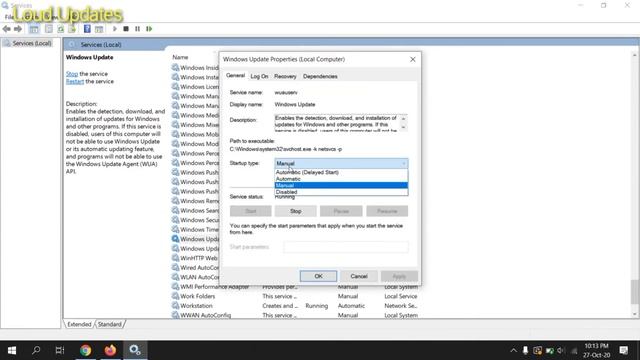Switch to the Log On tab
Image resolution: width=640 pixels, height=360 pixels.
tap(259, 76)
